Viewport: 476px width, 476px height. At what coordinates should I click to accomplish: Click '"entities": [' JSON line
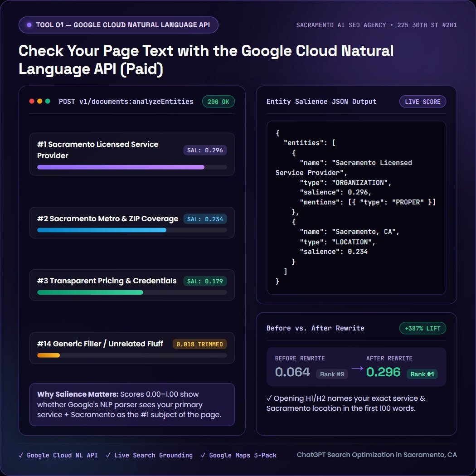click(x=309, y=143)
